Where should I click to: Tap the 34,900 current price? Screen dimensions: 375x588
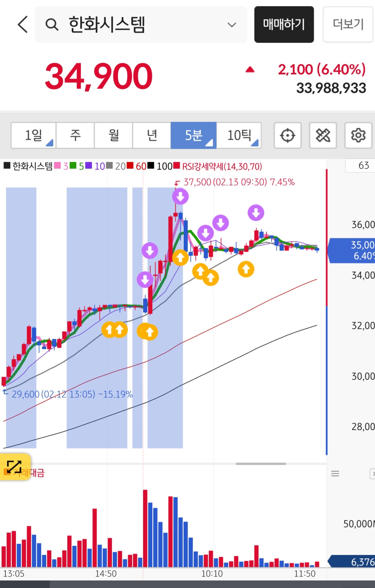tap(99, 76)
